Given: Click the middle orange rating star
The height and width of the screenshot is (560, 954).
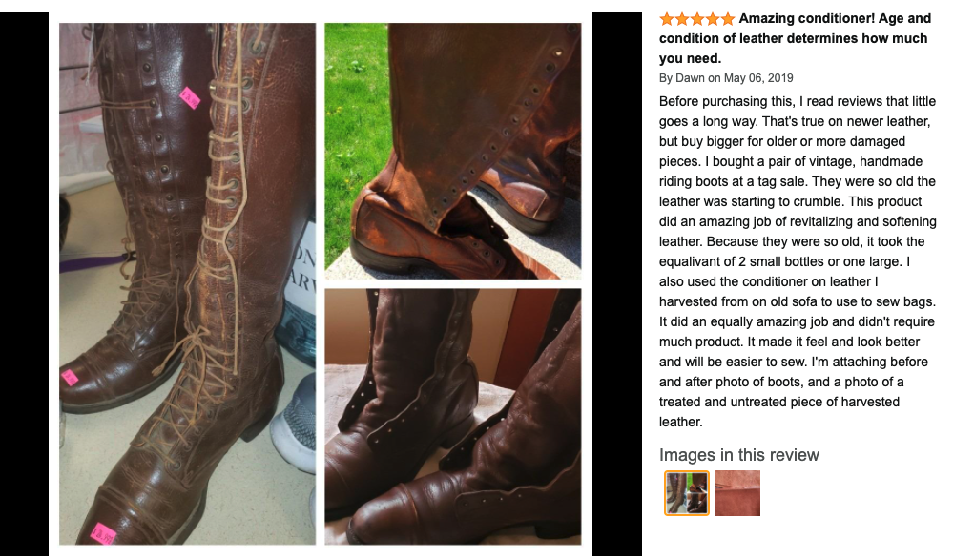Looking at the screenshot, I should tap(697, 19).
